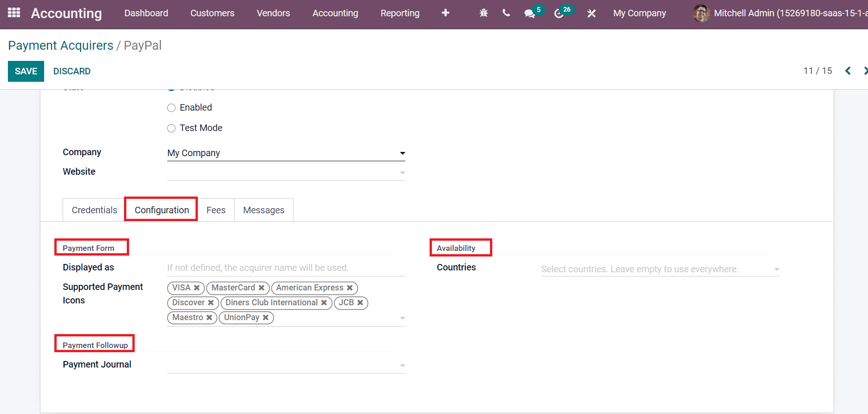Open the Vendors menu
The width and height of the screenshot is (868, 414).
click(x=273, y=13)
